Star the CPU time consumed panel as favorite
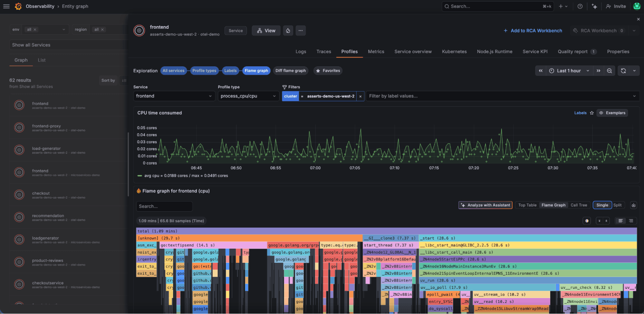This screenshot has height=314, width=644. pos(592,113)
